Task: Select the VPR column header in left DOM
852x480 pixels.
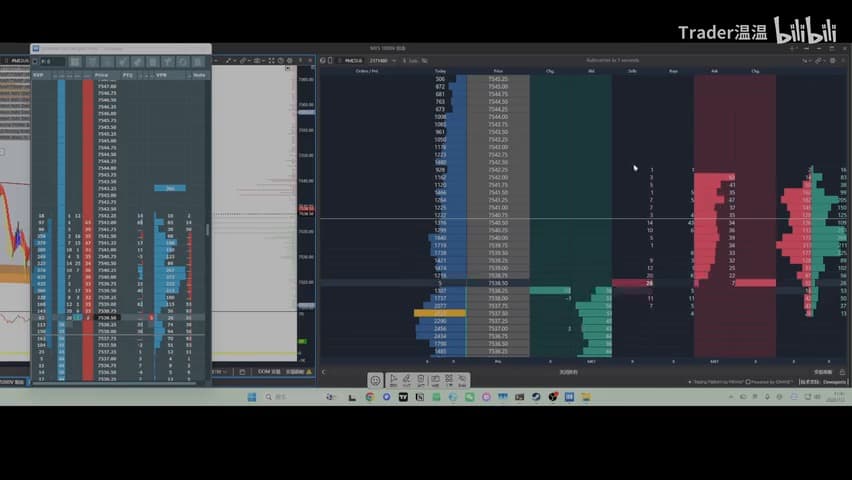Action: point(161,75)
